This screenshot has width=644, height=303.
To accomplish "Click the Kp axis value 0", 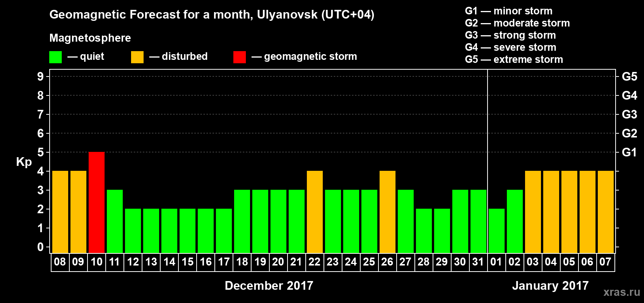I will (x=41, y=247).
